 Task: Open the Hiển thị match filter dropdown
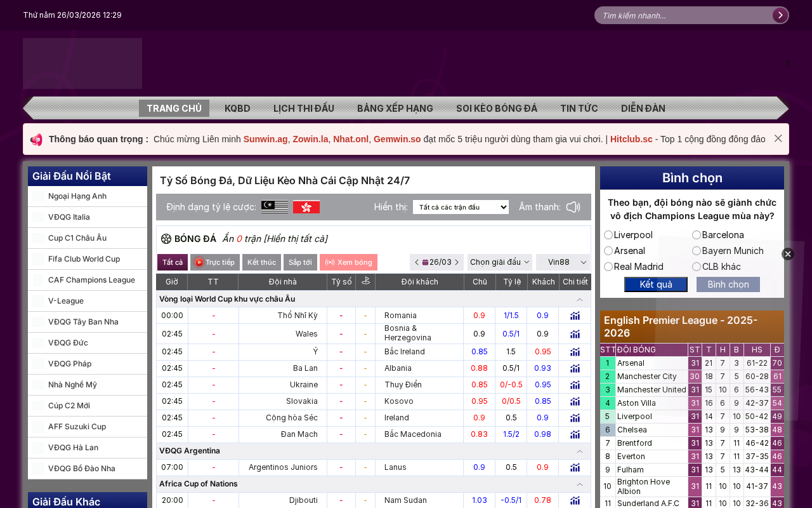(461, 207)
